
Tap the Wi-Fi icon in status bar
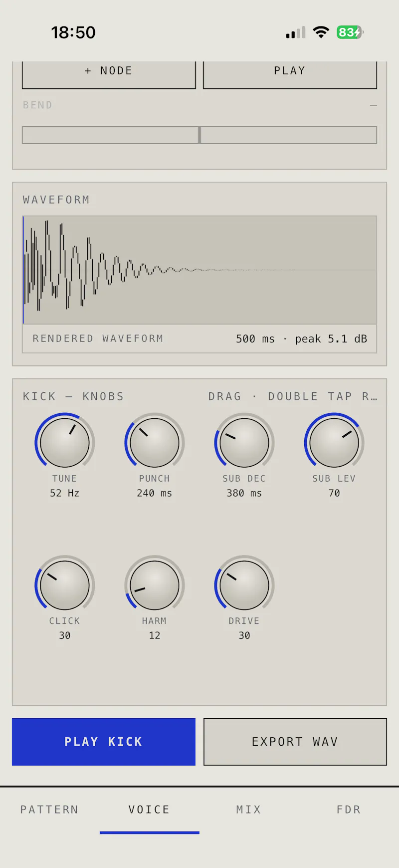pyautogui.click(x=321, y=32)
